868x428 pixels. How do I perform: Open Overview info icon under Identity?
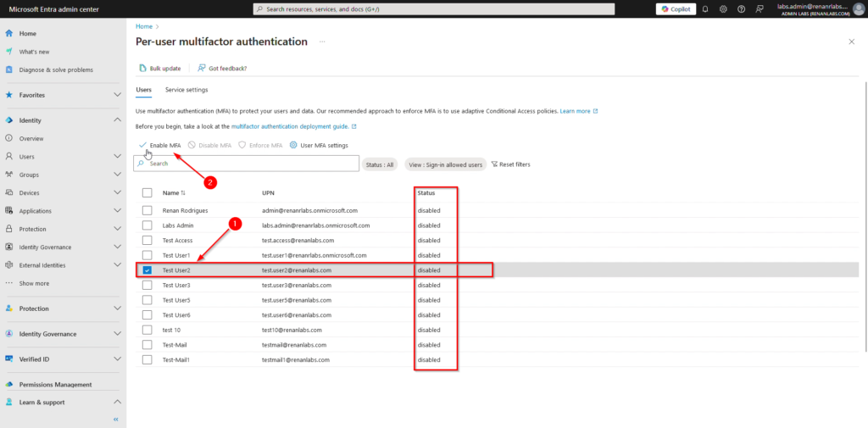8,138
